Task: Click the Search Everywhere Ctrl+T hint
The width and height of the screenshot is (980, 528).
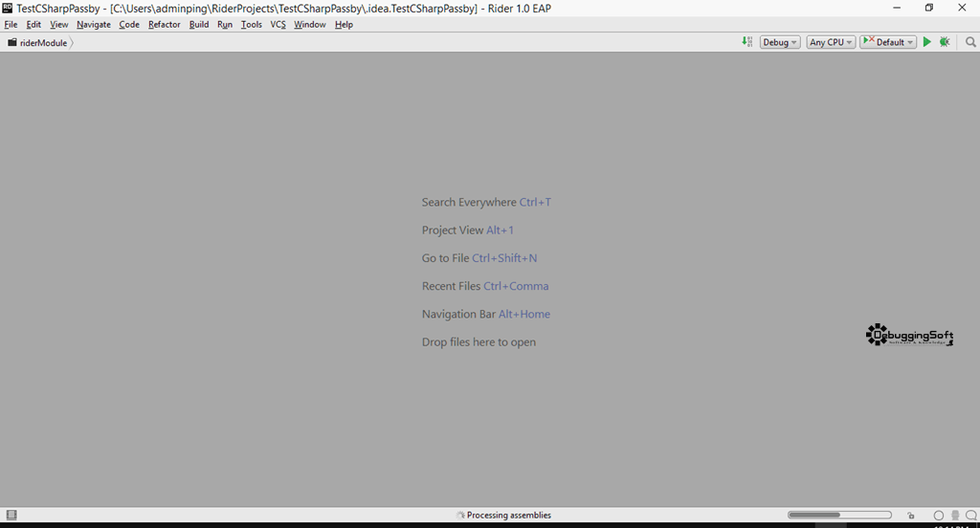Action: tap(486, 202)
